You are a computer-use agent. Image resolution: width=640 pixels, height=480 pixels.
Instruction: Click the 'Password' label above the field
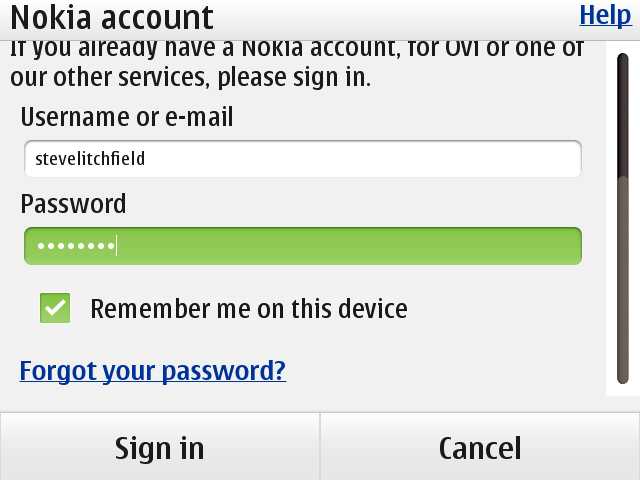pyautogui.click(x=73, y=204)
